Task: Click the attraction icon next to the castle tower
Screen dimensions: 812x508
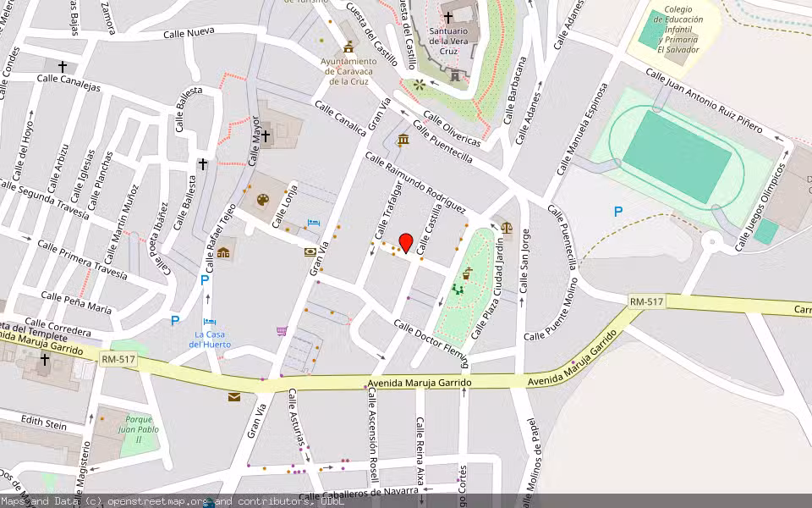Action: pos(419,85)
